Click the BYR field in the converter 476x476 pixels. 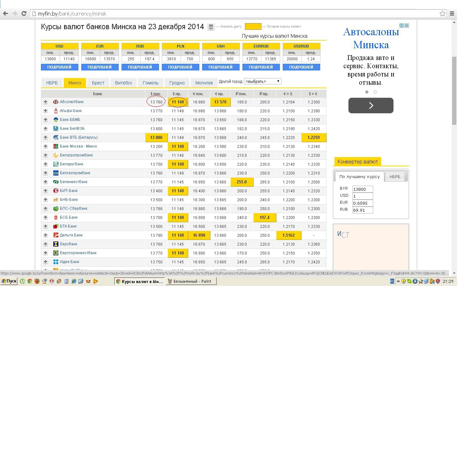[x=362, y=189]
